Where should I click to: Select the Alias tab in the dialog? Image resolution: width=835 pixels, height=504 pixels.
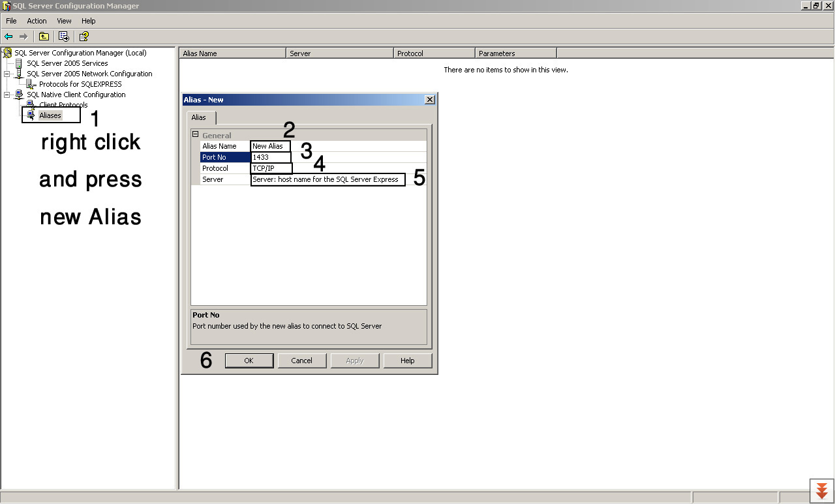pyautogui.click(x=199, y=117)
